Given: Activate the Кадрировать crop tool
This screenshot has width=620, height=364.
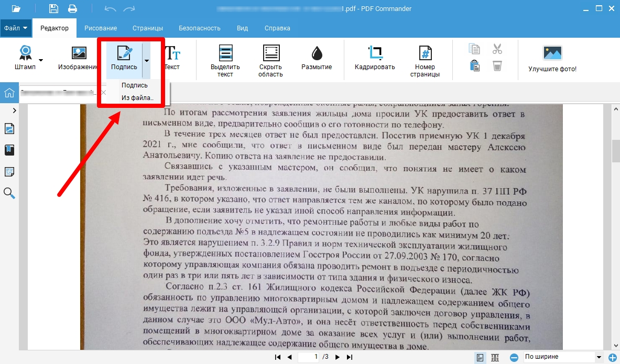Looking at the screenshot, I should (x=374, y=57).
